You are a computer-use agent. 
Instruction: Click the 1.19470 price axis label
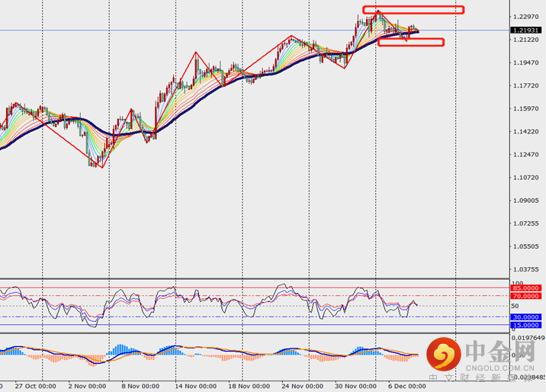pos(526,63)
